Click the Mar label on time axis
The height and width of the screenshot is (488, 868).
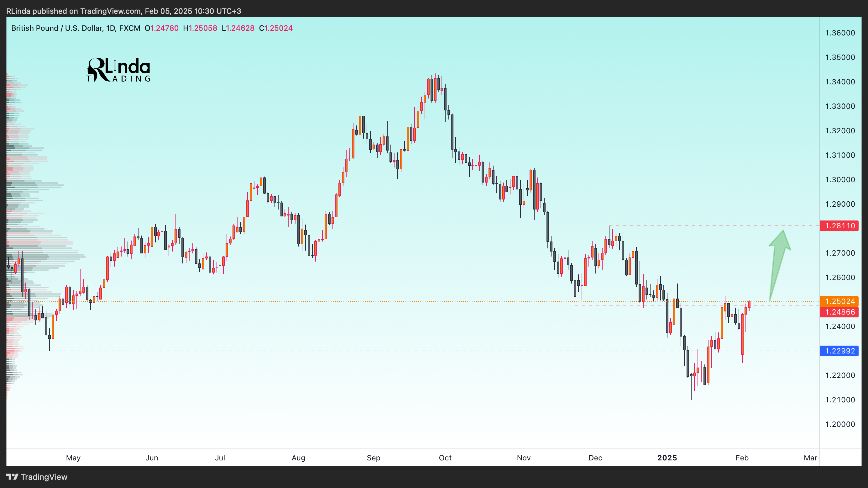(810, 458)
